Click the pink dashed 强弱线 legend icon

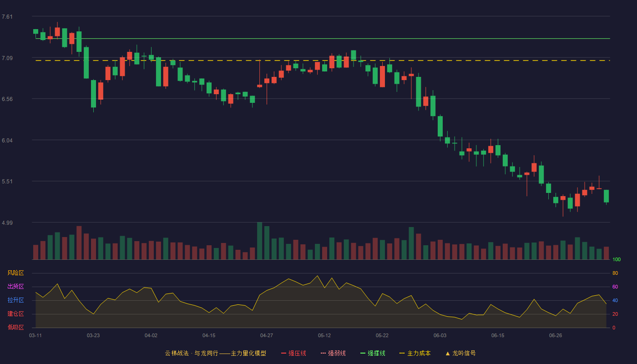click(323, 353)
